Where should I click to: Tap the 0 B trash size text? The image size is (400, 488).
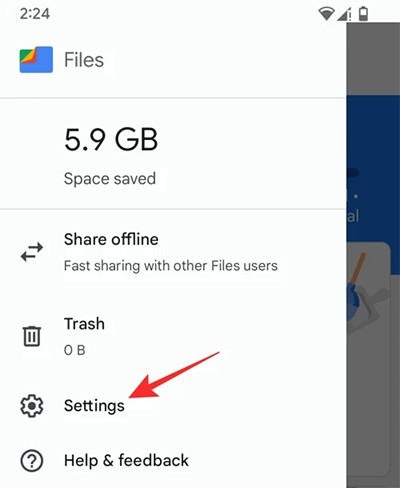click(x=75, y=350)
